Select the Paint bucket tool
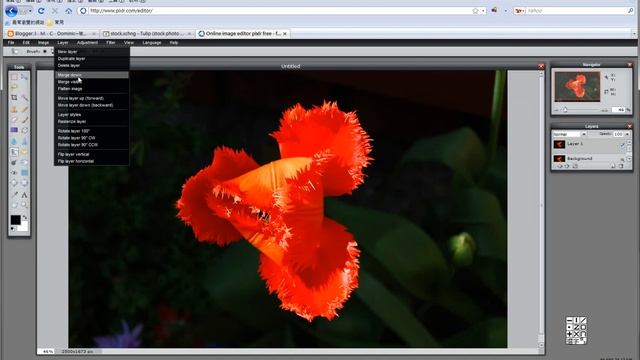The height and width of the screenshot is (360, 640). tap(24, 130)
